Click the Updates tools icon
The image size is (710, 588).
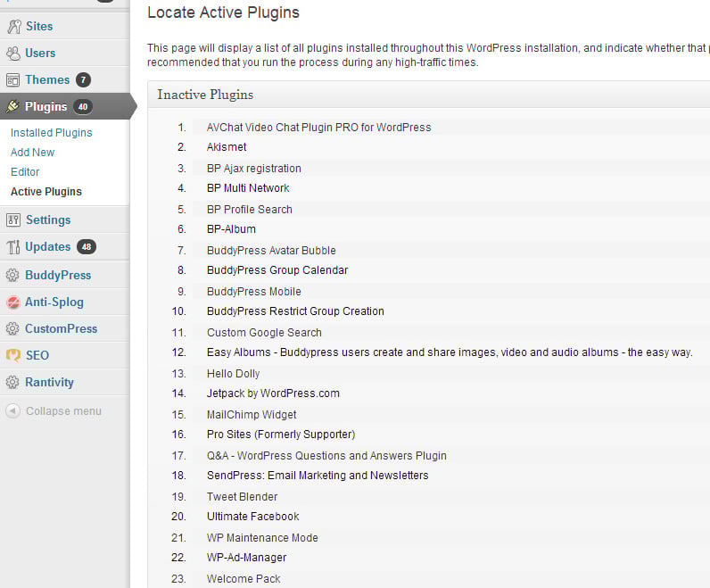12,247
